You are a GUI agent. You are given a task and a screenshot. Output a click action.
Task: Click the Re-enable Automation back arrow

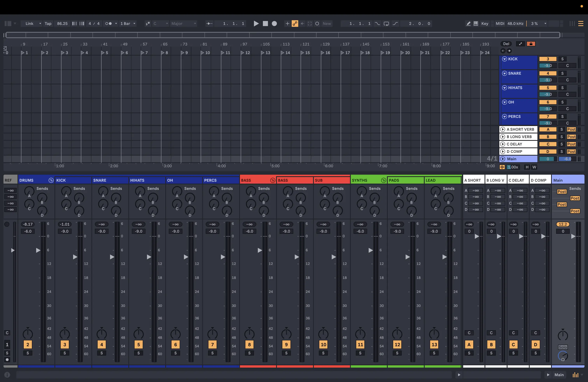(x=302, y=24)
